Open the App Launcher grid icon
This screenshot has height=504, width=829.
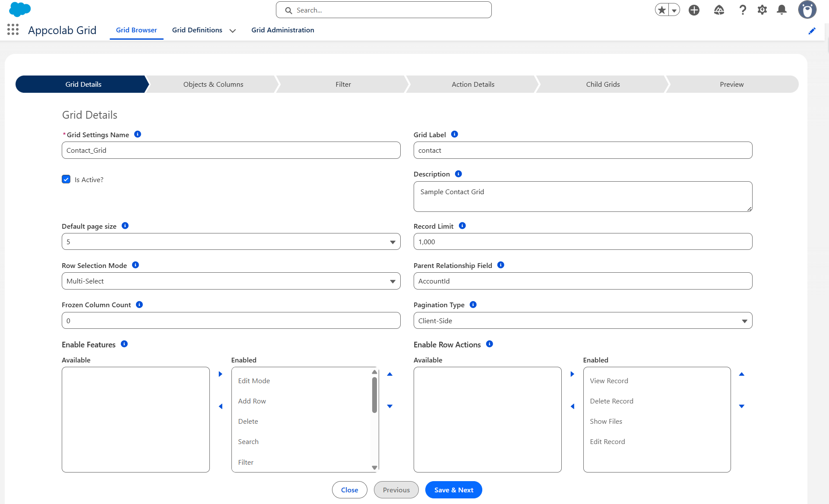coord(13,30)
